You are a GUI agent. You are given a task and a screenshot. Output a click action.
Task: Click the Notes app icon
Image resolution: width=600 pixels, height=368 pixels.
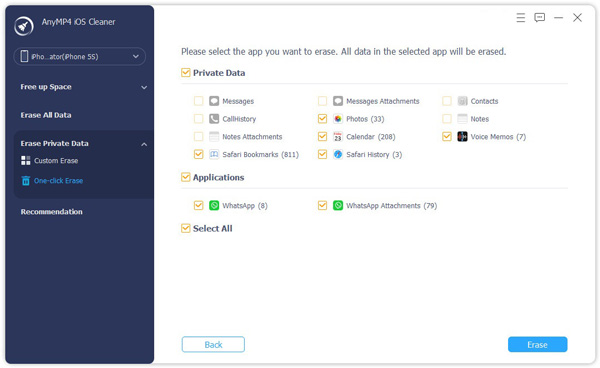click(462, 119)
